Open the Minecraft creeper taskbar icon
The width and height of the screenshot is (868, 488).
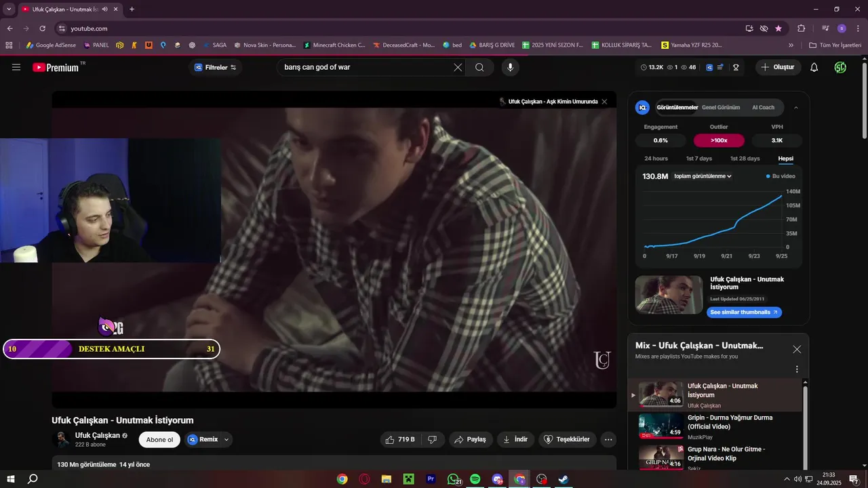click(x=408, y=479)
